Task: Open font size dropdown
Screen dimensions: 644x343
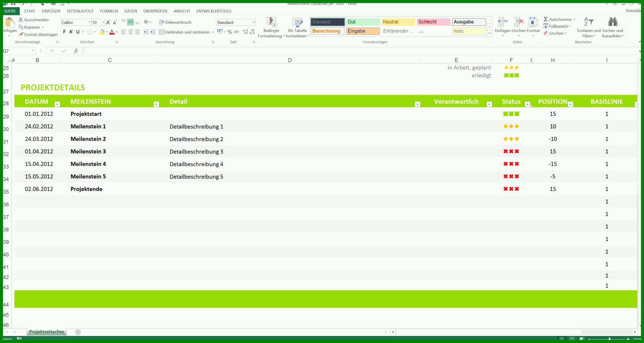Action: (103, 22)
